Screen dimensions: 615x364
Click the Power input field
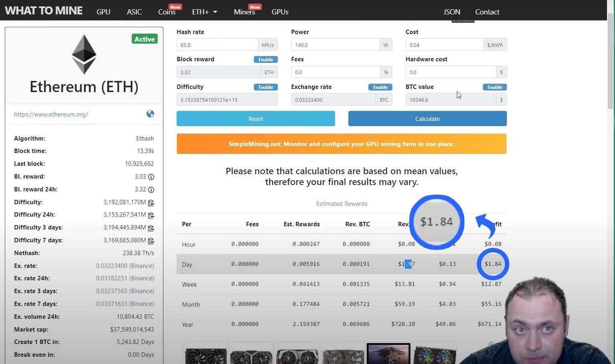point(335,45)
